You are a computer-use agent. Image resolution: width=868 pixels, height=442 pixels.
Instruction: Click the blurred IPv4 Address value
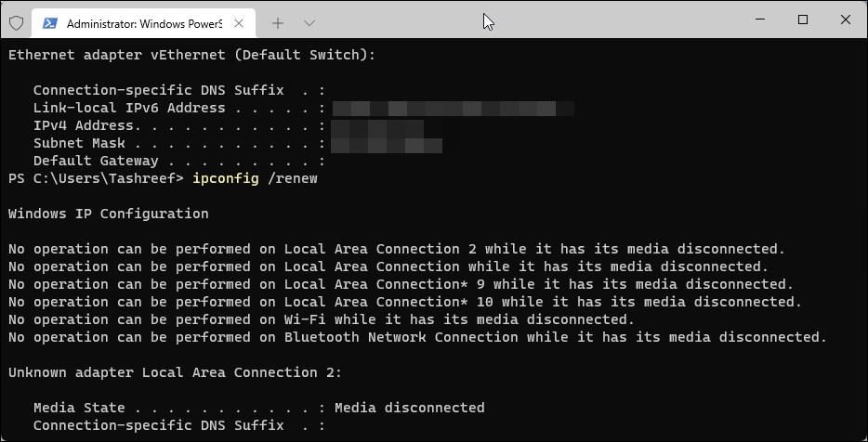pos(377,126)
